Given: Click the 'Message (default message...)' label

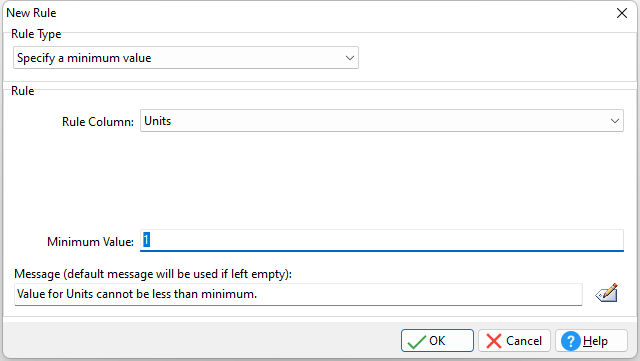Looking at the screenshot, I should tap(153, 274).
